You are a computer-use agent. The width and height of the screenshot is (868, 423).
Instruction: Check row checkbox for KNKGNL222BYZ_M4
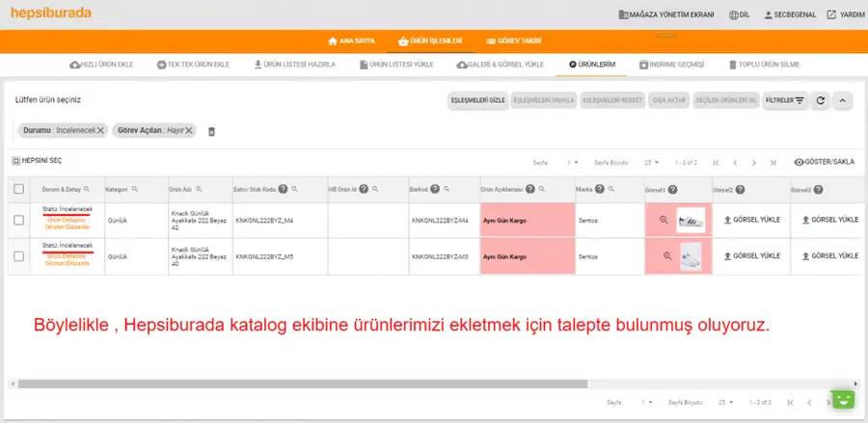pos(19,220)
